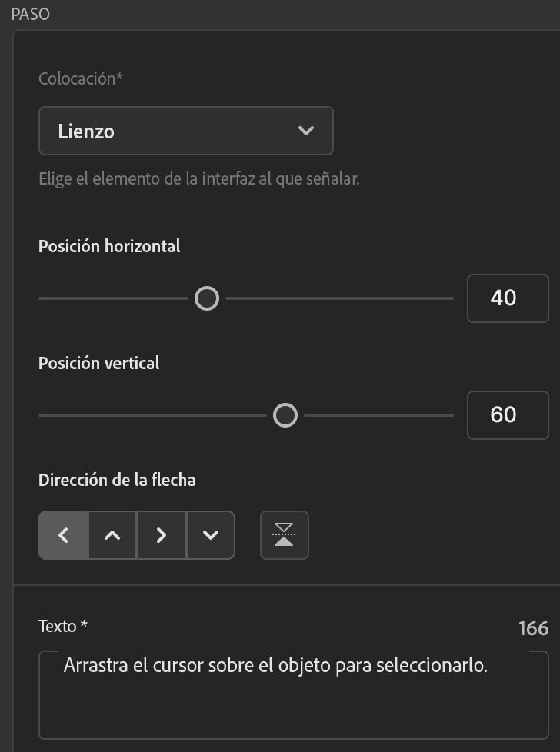Click the Posición vertical slider handle
This screenshot has height=752, width=560.
point(285,416)
